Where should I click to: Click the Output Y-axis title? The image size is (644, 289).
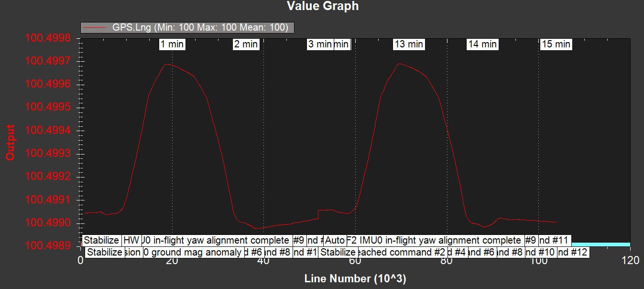coord(9,142)
